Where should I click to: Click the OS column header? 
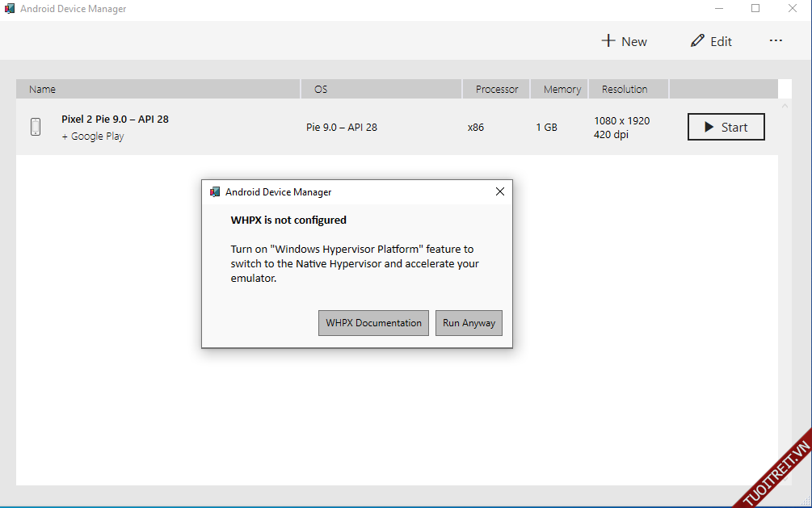(321, 90)
